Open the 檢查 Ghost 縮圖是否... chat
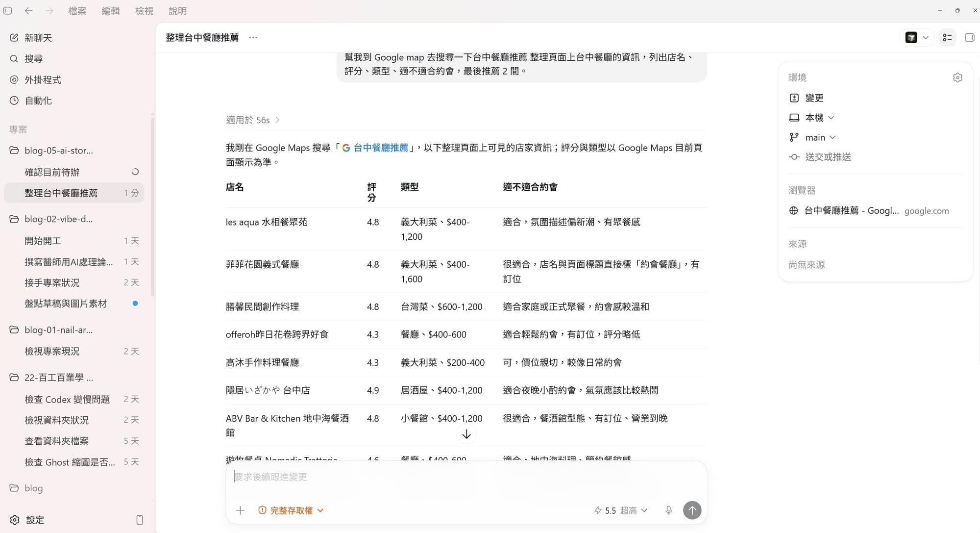The height and width of the screenshot is (533, 980). (73, 462)
